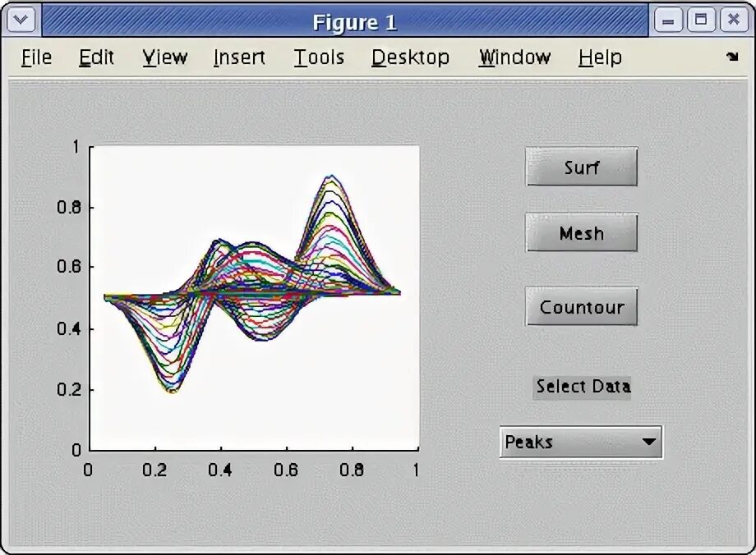Click the 0.6 x-axis tick label
This screenshot has height=555, width=756.
coord(286,470)
